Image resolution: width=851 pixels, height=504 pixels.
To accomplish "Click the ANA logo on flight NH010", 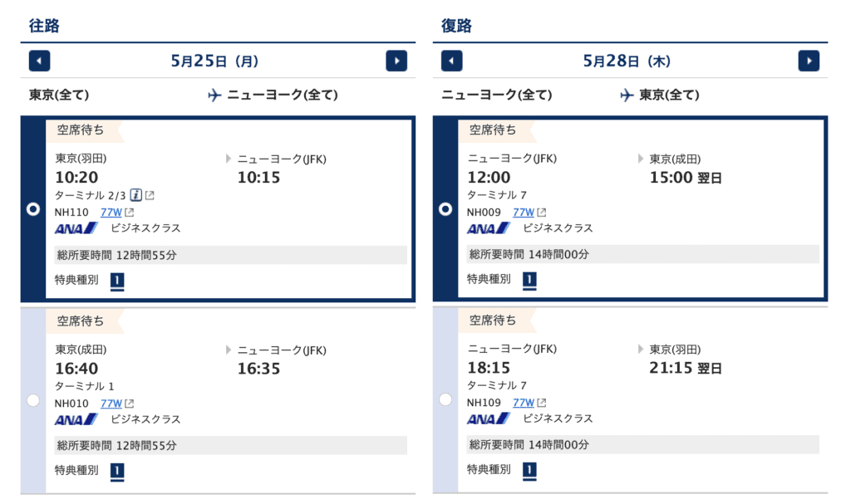I will tap(76, 419).
